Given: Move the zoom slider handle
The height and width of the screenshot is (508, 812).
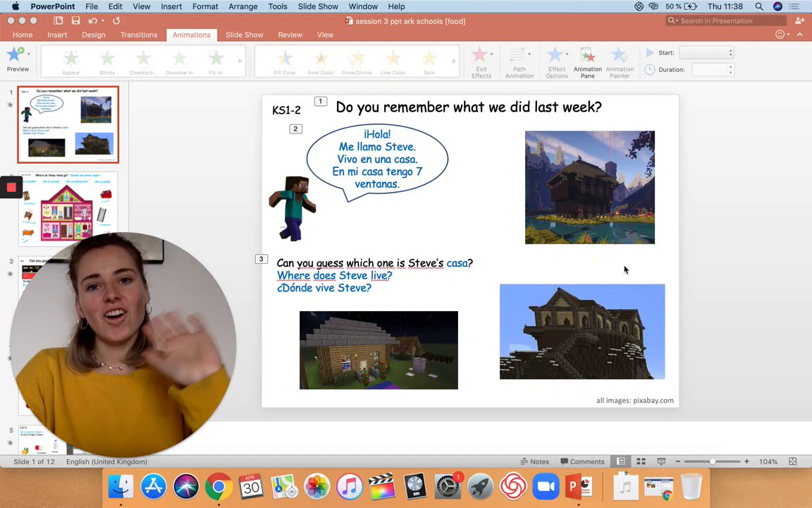Looking at the screenshot, I should (713, 461).
